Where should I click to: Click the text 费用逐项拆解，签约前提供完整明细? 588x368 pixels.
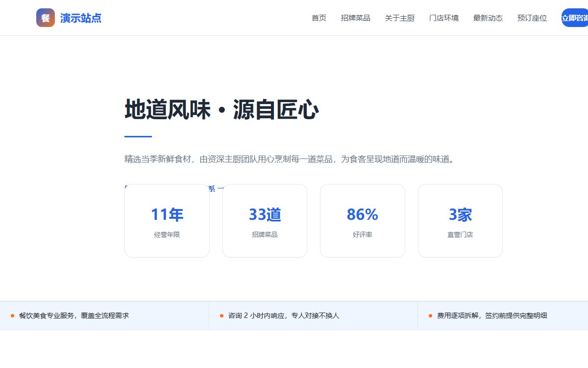(x=492, y=315)
